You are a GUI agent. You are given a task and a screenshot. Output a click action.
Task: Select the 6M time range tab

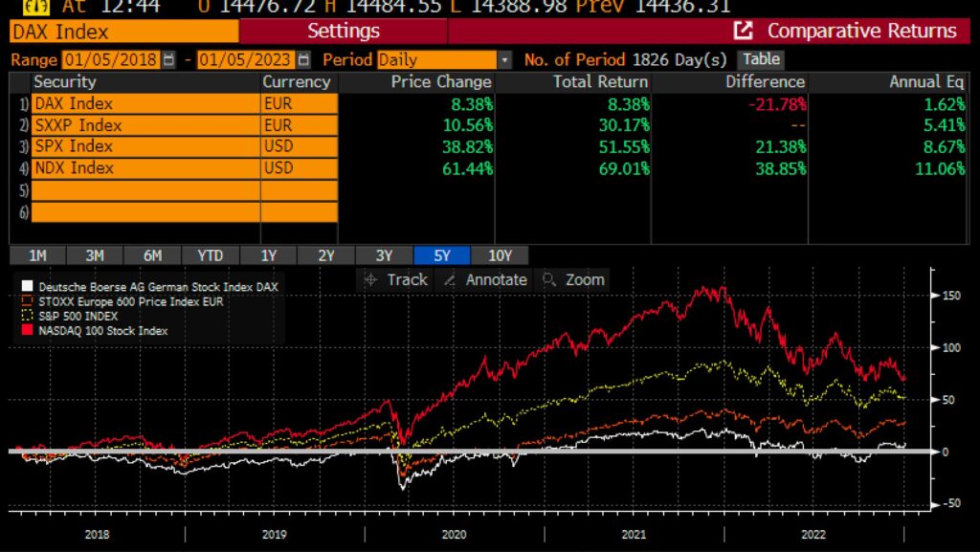[152, 255]
